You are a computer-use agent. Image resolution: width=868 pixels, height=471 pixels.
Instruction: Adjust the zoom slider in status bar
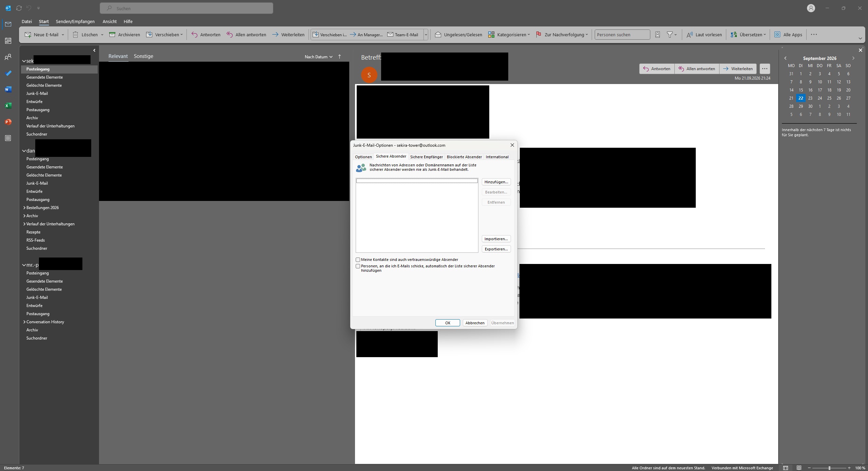(829, 468)
